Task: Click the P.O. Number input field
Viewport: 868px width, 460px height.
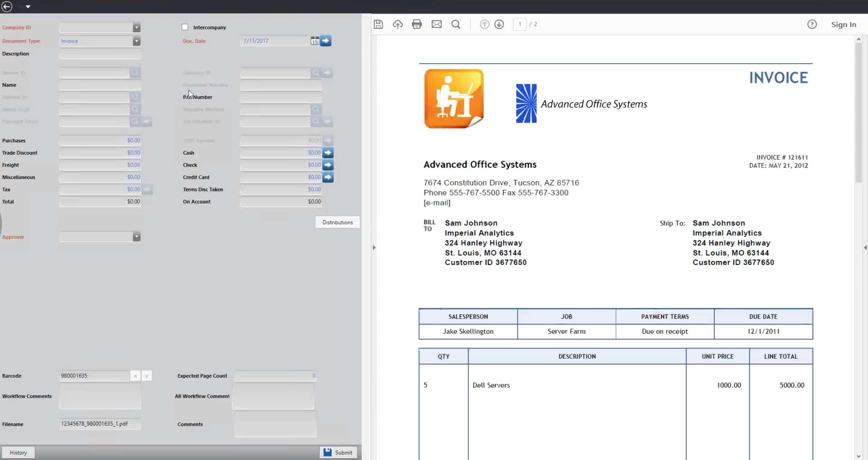Action: 281,97
